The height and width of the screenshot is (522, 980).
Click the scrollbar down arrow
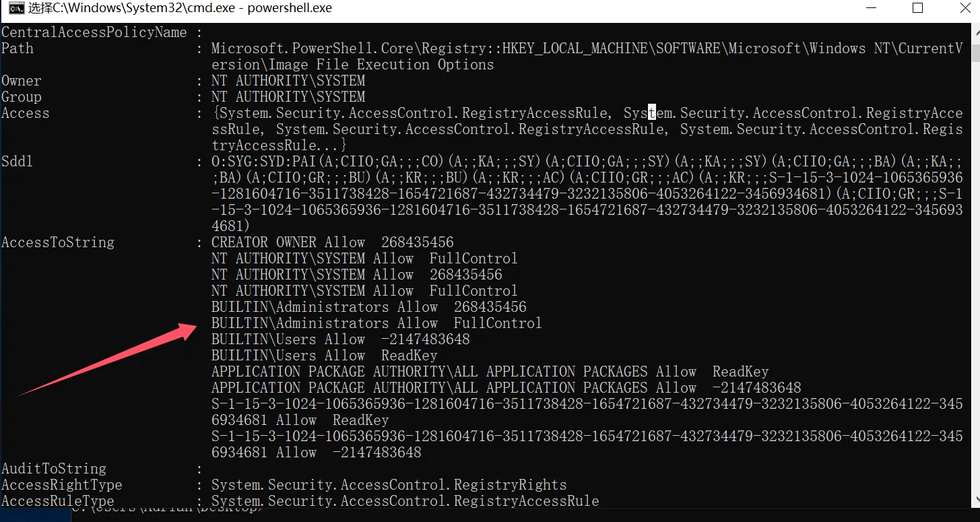pos(974,500)
